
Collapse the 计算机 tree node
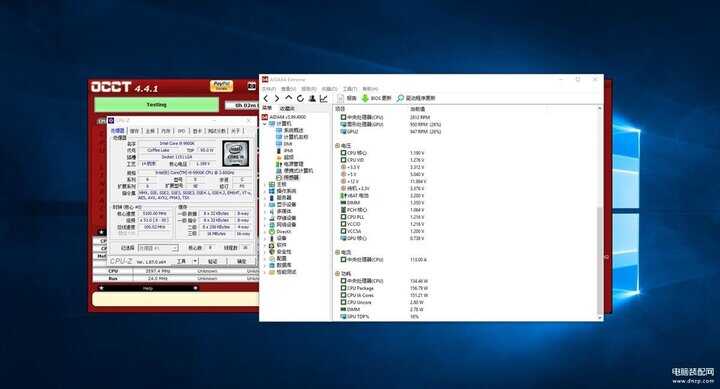[264, 124]
